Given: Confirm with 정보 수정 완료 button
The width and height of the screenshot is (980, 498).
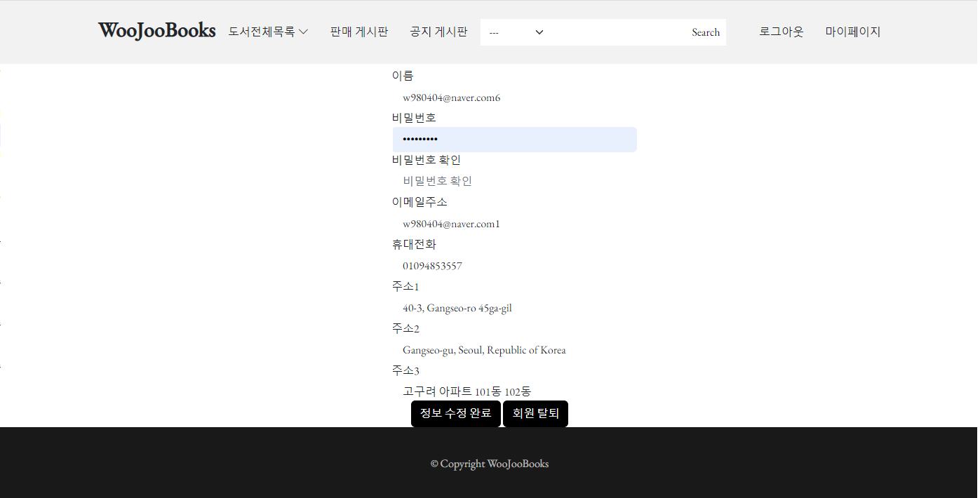Looking at the screenshot, I should click(456, 413).
